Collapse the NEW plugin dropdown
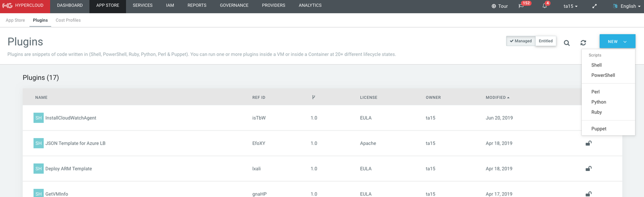 pyautogui.click(x=617, y=42)
